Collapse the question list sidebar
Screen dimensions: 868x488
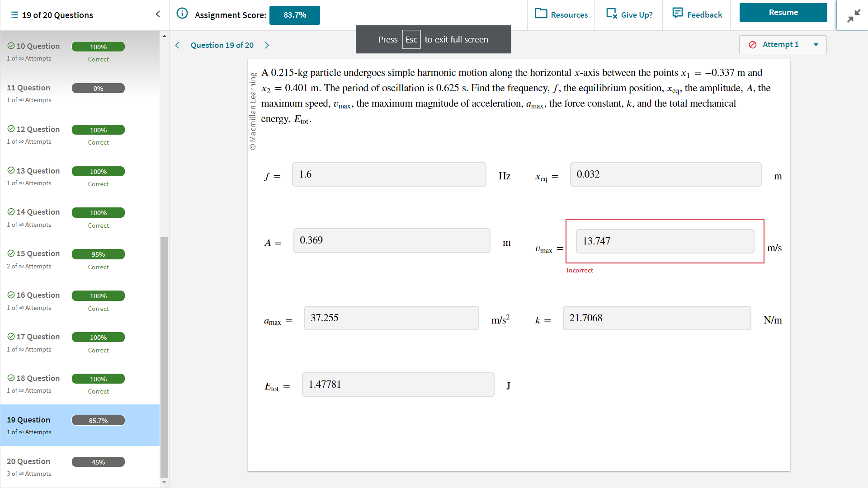tap(158, 14)
